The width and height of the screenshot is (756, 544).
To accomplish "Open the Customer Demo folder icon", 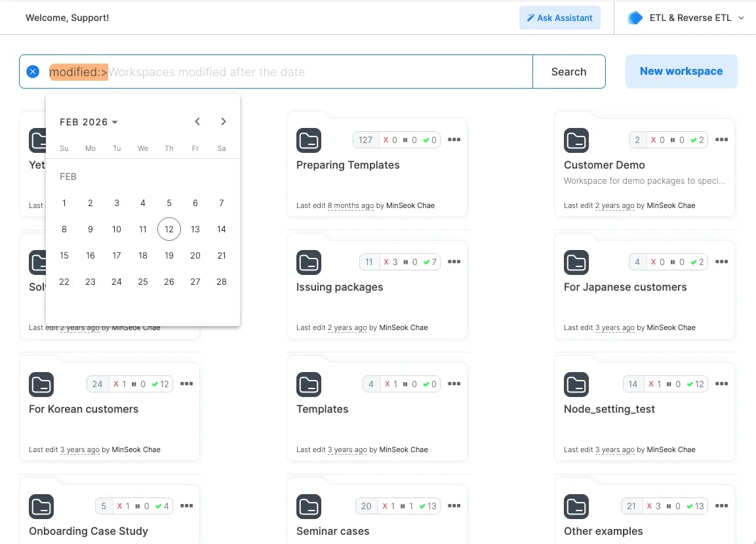I will [576, 140].
